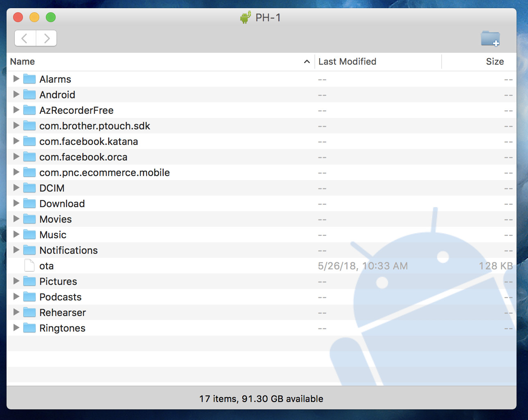Screen dimensions: 528x420
Task: Expand the Notifications disclosure triangle
Action: (x=16, y=250)
